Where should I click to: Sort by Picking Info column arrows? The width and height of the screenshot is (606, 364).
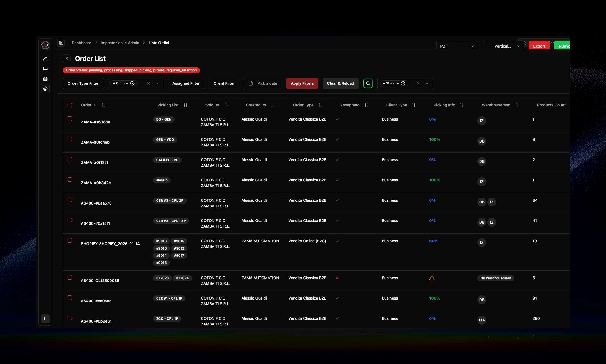pyautogui.click(x=462, y=105)
